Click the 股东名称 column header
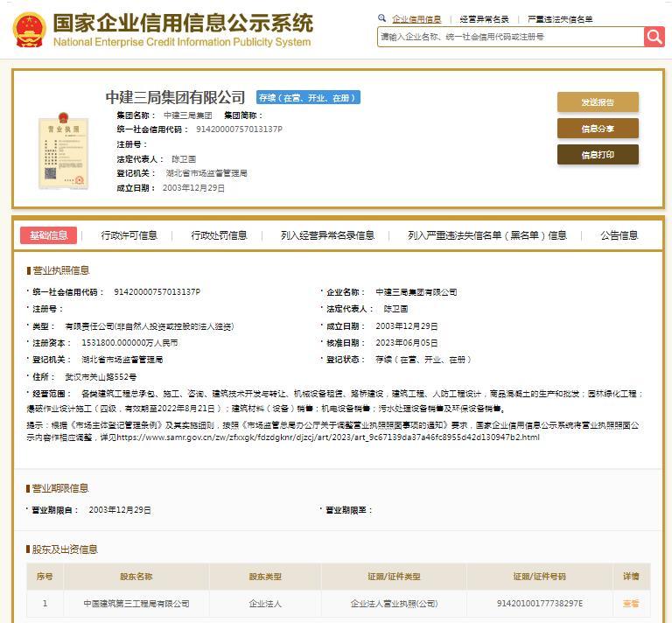 [136, 577]
